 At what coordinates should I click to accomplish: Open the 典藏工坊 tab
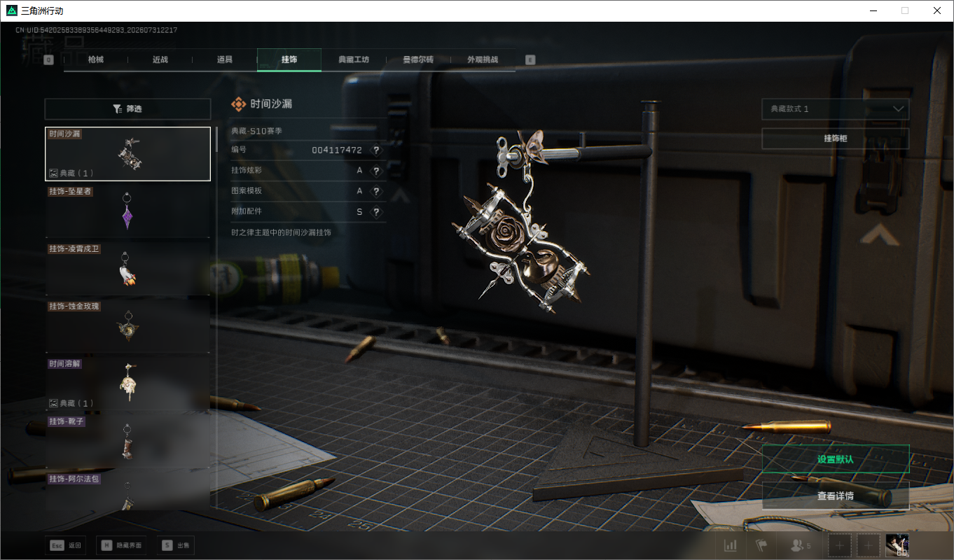coord(354,59)
